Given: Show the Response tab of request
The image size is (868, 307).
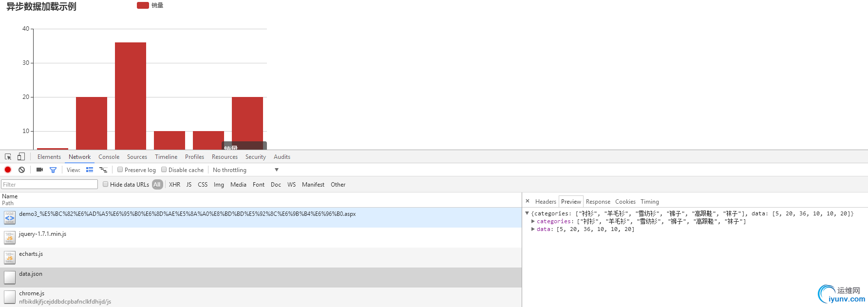Looking at the screenshot, I should [598, 202].
